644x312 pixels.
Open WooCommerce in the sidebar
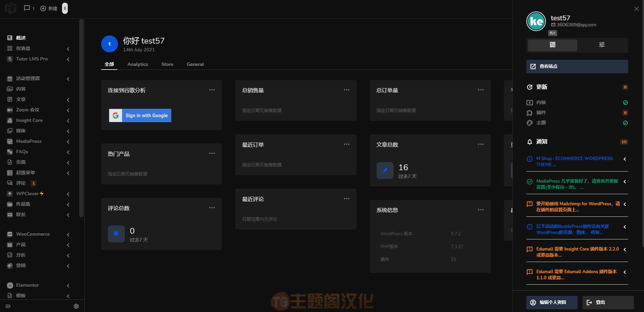[33, 234]
